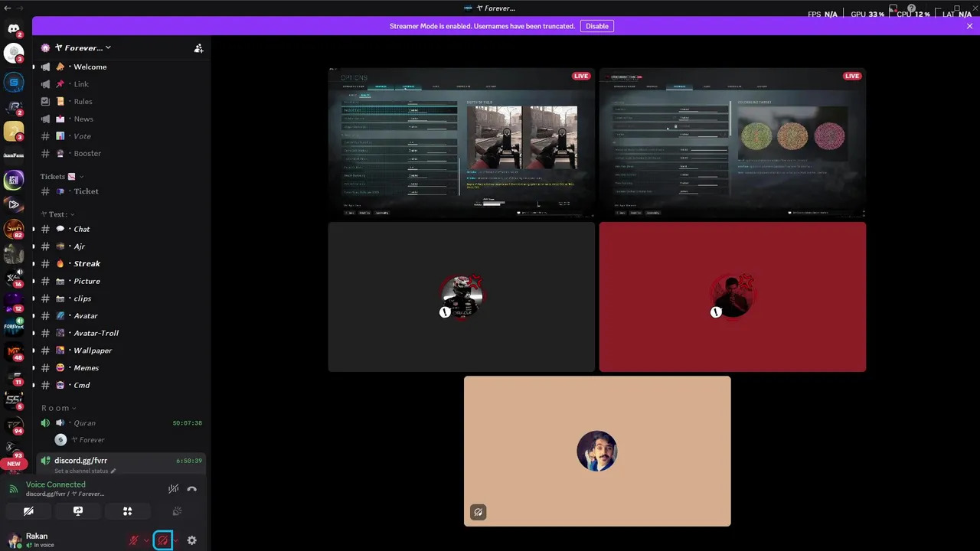
Task: Unmute the microphone
Action: click(x=134, y=540)
